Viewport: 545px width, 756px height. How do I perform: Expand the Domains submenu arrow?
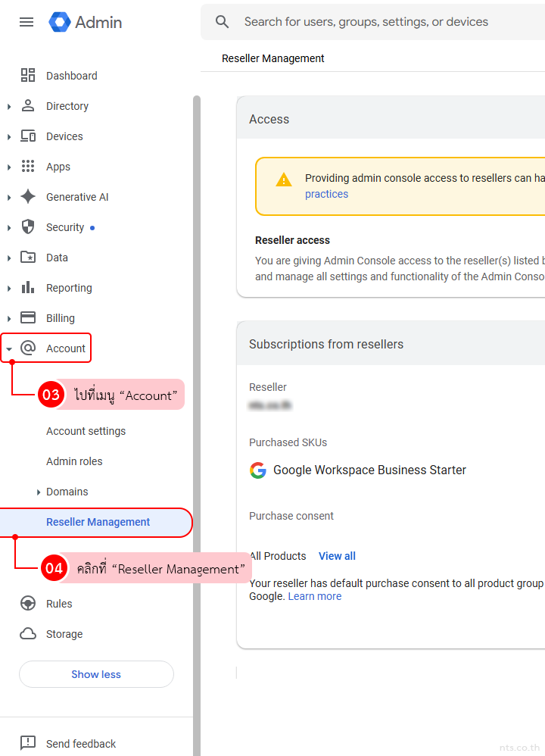pyautogui.click(x=39, y=492)
